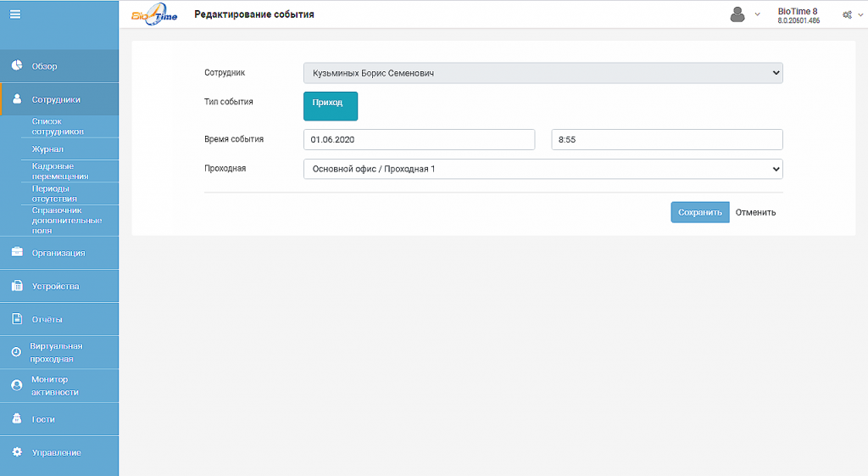Click the Отменить link
The width and height of the screenshot is (868, 476).
click(x=755, y=212)
